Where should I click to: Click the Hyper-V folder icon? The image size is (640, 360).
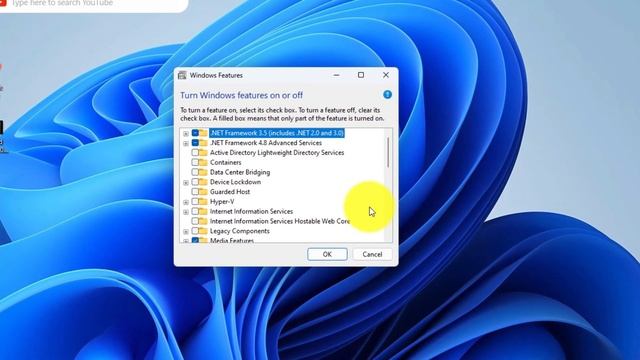tap(203, 202)
